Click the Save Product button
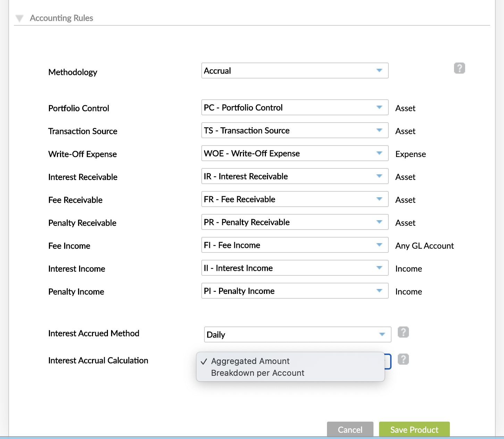The height and width of the screenshot is (439, 504). pos(414,430)
